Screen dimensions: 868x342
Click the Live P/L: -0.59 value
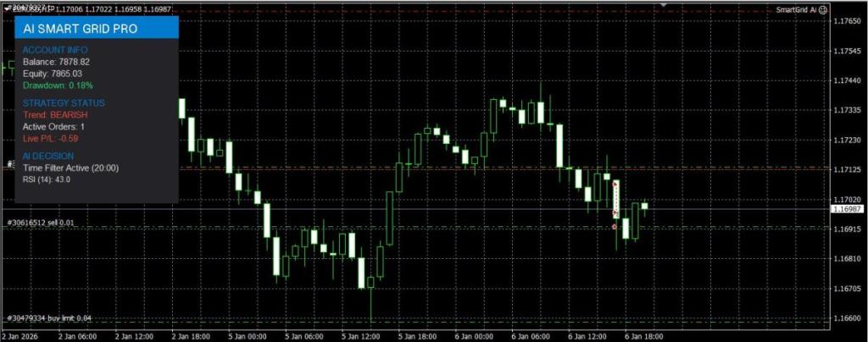[x=50, y=139]
